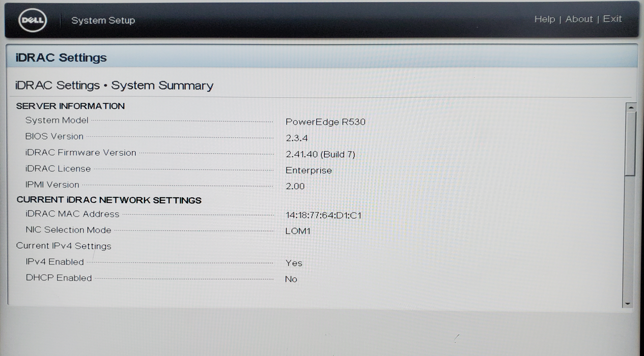Select the DHCP Enabled value No
Viewport: 644px width, 356px height.
(x=291, y=279)
